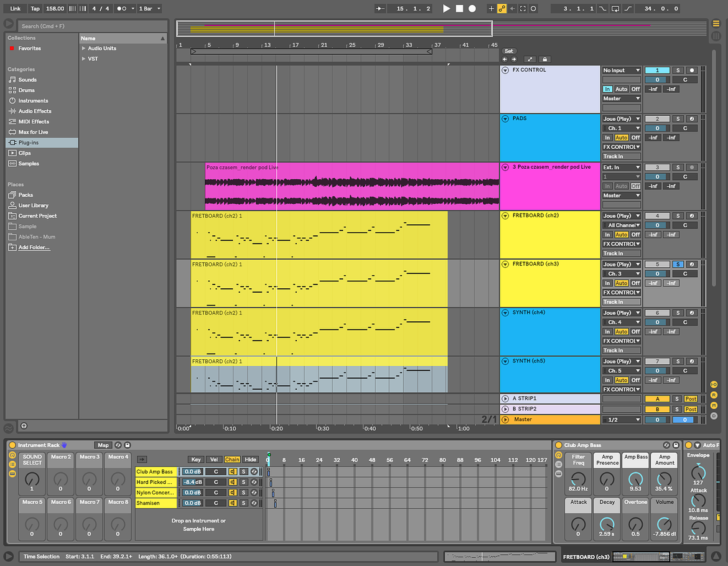The height and width of the screenshot is (566, 728).
Task: Select Audio Effects category in browser
Action: point(35,111)
